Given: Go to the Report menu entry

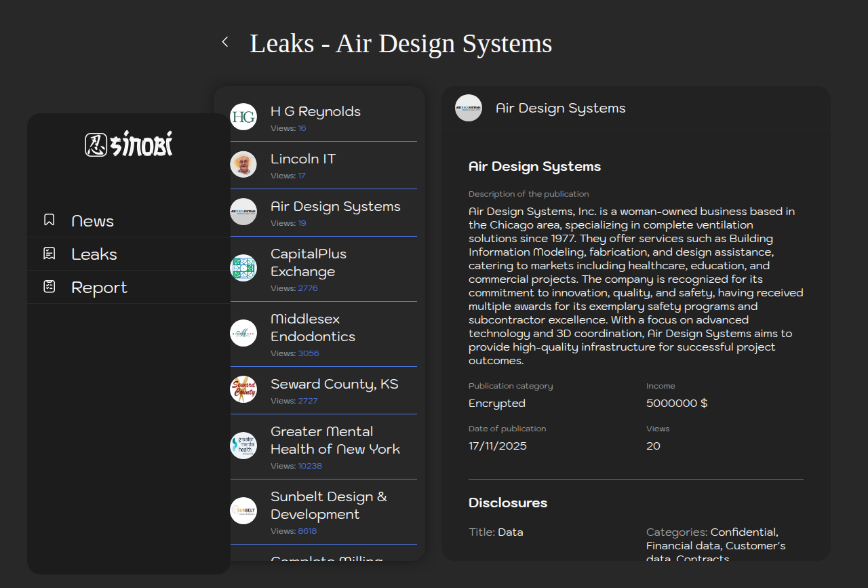Looking at the screenshot, I should click(x=99, y=288).
